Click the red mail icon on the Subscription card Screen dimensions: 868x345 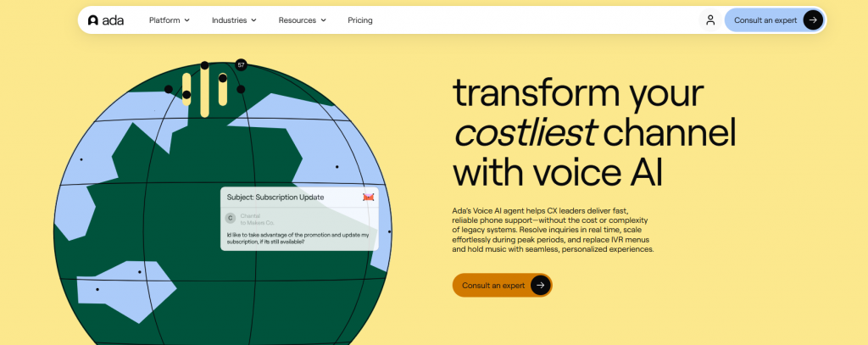368,198
